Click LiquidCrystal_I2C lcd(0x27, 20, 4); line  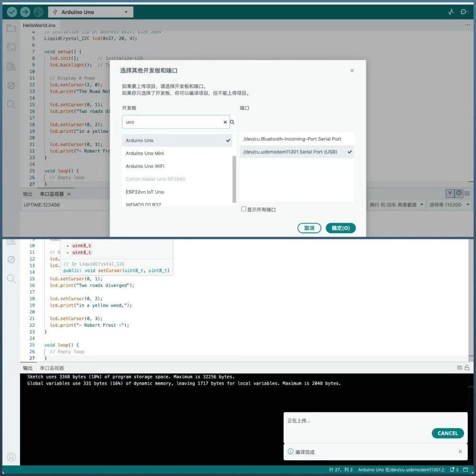pos(91,38)
